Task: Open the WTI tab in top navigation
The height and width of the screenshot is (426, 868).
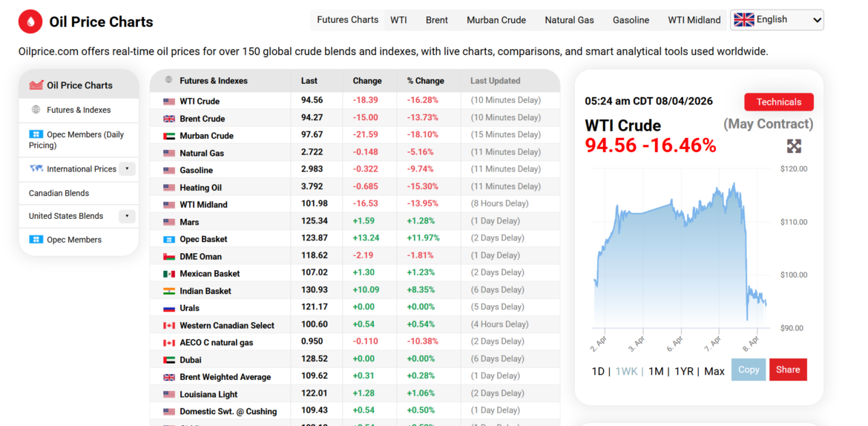Action: click(x=398, y=20)
